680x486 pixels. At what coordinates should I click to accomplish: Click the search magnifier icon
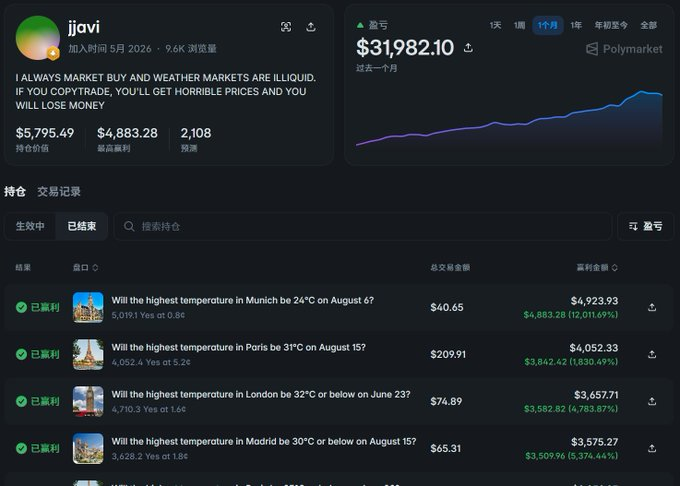pyautogui.click(x=129, y=226)
